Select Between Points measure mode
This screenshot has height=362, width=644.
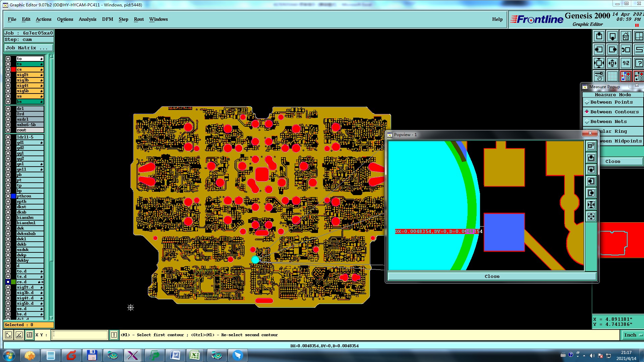click(x=611, y=102)
